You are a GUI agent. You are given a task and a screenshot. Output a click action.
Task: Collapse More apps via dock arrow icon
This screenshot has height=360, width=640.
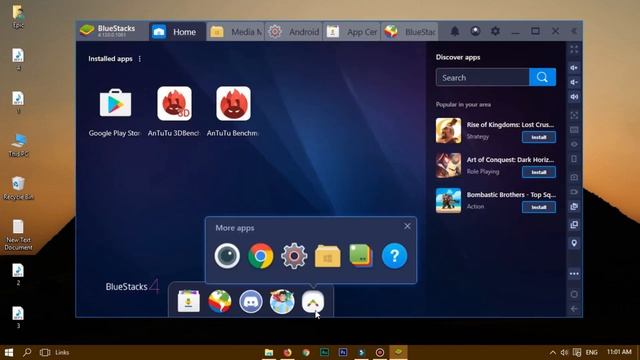tap(313, 302)
